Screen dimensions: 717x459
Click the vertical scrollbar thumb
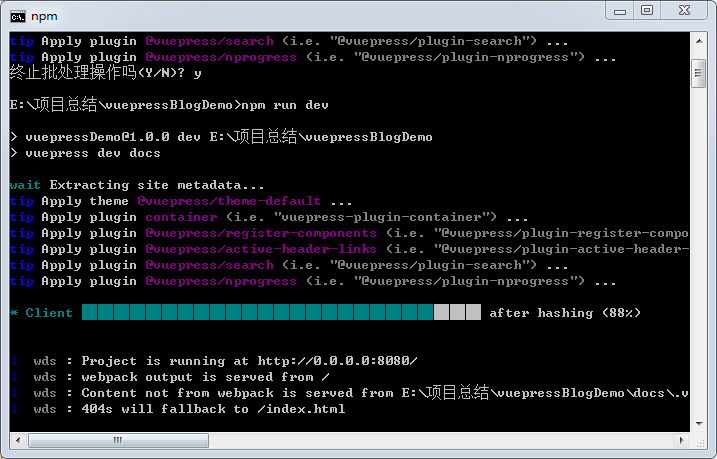coord(699,74)
